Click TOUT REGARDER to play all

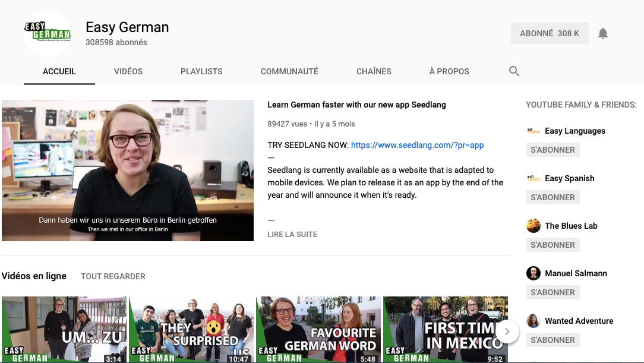click(x=113, y=276)
